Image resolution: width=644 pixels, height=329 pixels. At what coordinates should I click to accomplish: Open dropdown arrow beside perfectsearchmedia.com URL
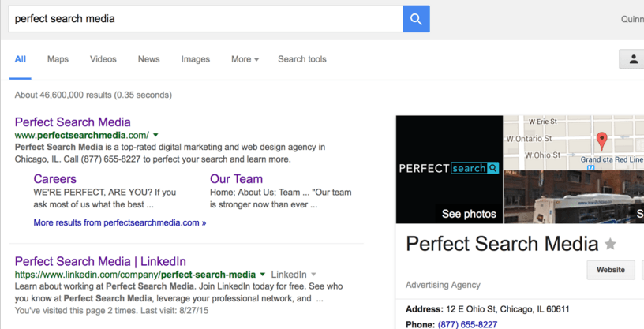click(x=155, y=135)
